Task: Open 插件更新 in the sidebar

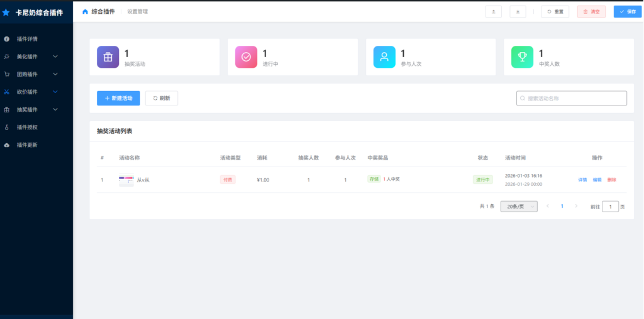Action: (27, 145)
